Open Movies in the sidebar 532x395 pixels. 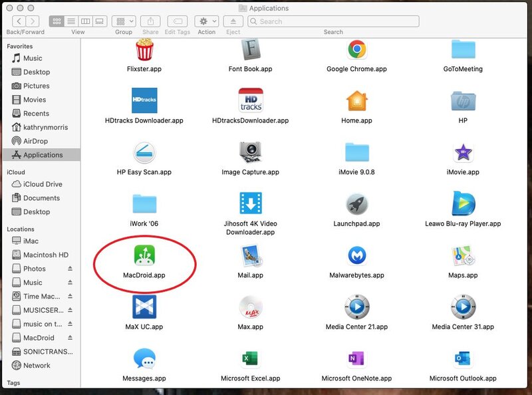pos(41,100)
